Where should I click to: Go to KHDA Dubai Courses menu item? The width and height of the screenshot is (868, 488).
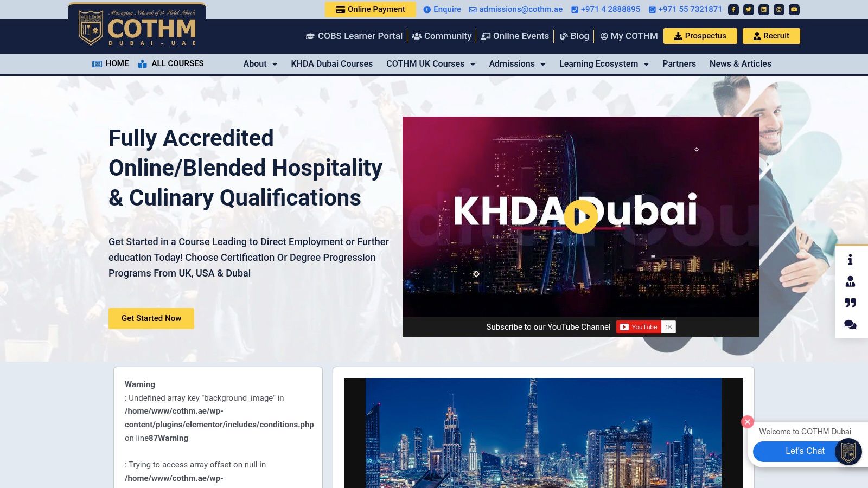[x=331, y=63]
